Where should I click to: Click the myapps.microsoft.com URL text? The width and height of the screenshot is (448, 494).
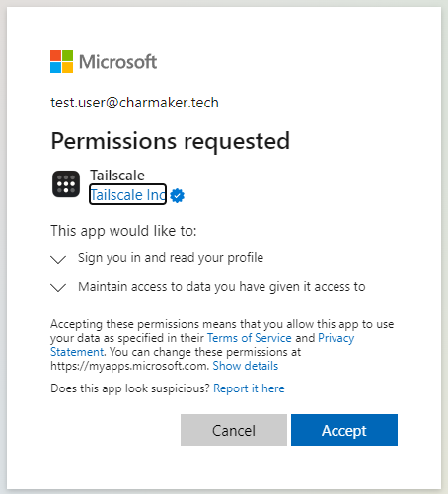coord(129,366)
